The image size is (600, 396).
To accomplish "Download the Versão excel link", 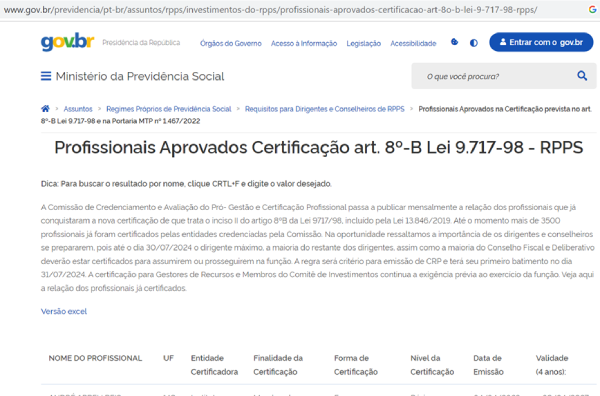I will [64, 311].
